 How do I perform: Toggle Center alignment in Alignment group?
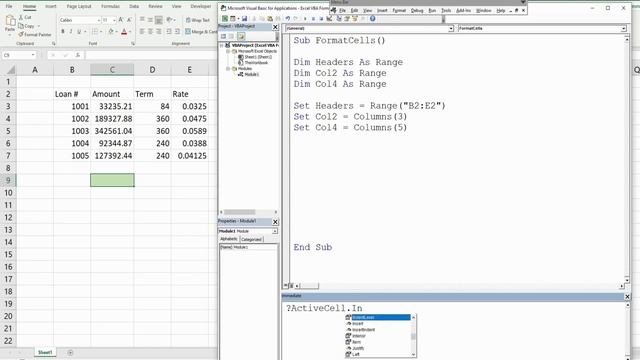(x=150, y=31)
